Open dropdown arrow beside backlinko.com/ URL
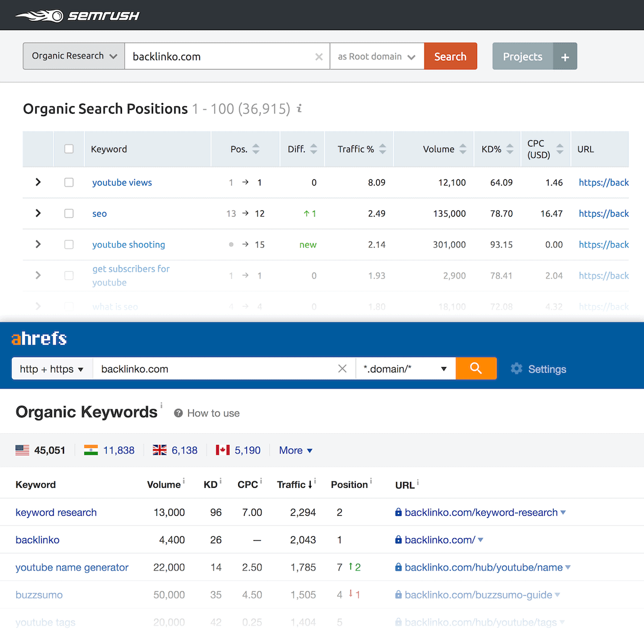Viewport: 644px width, 644px height. [480, 540]
